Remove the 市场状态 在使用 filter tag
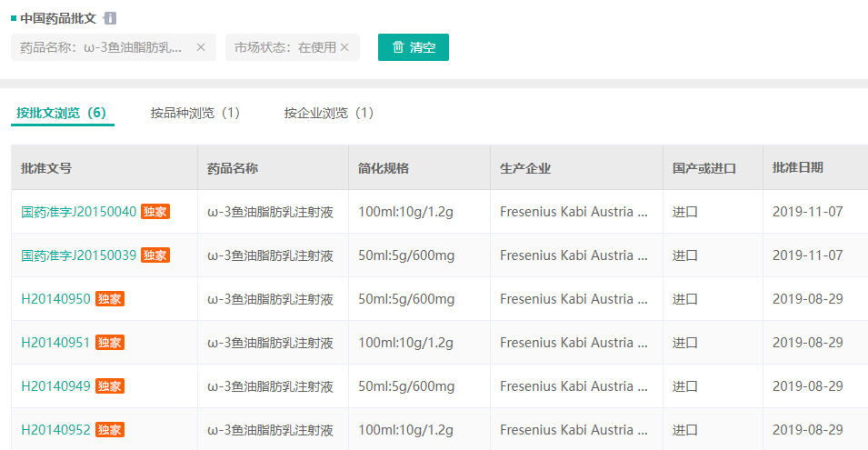This screenshot has width=868, height=450. [x=344, y=47]
